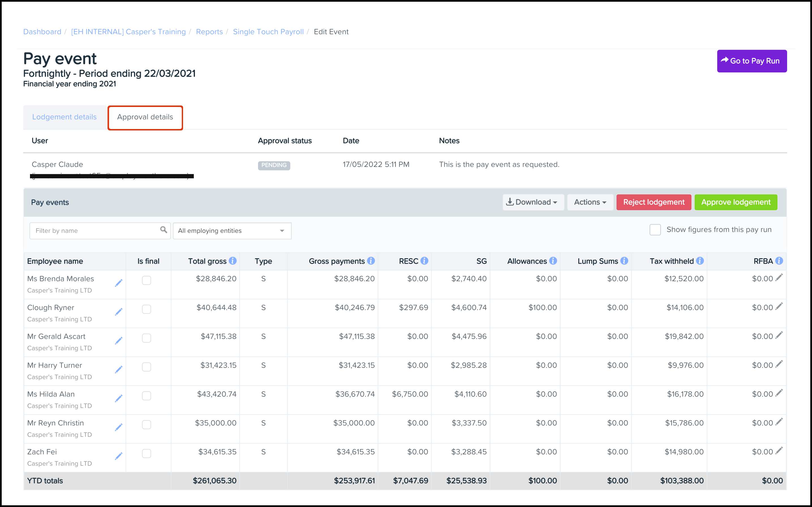
Task: Click edit pencil beside Ms Brenda Morales
Action: (119, 283)
